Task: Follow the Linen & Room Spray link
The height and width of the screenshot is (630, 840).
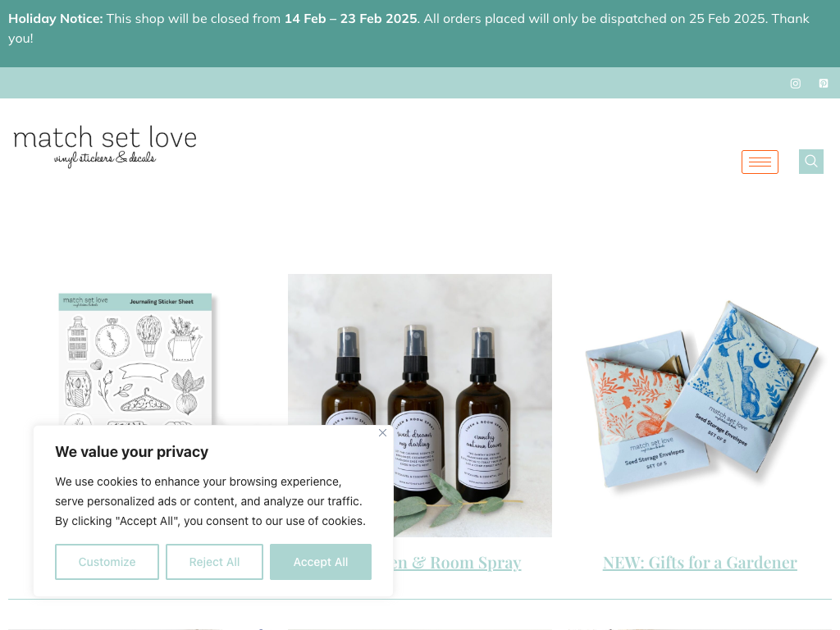Action: click(457, 563)
